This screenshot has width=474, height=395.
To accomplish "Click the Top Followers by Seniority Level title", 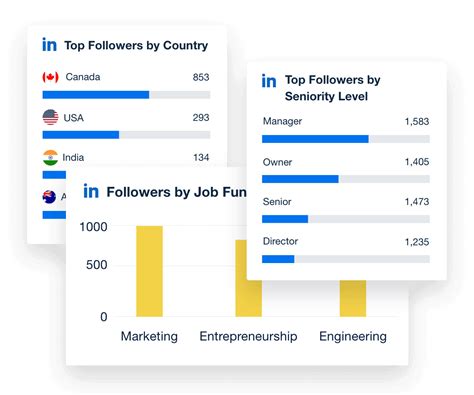I will [x=332, y=88].
